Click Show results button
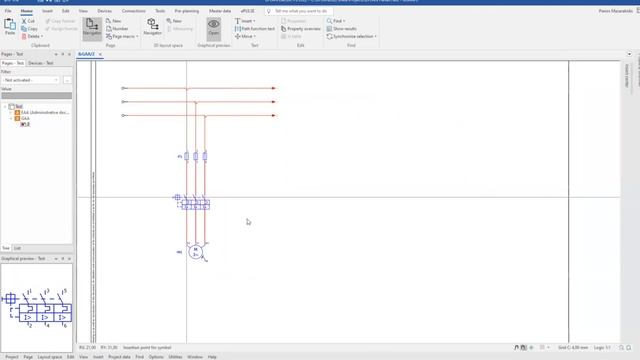640x360 pixels. pyautogui.click(x=342, y=29)
